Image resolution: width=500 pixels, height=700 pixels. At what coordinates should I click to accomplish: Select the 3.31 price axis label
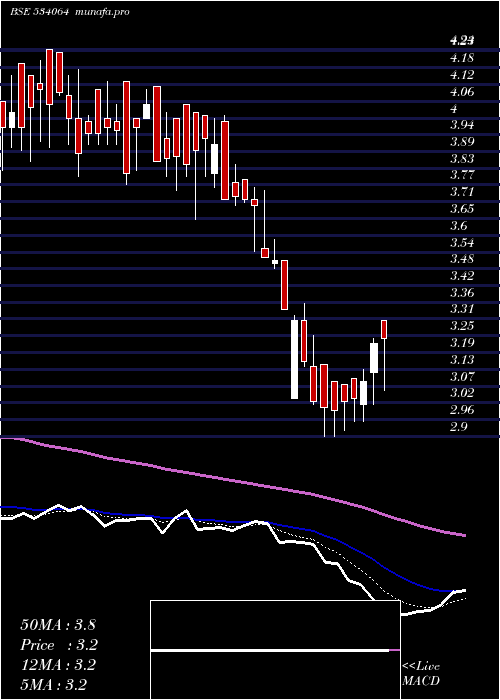pos(462,309)
